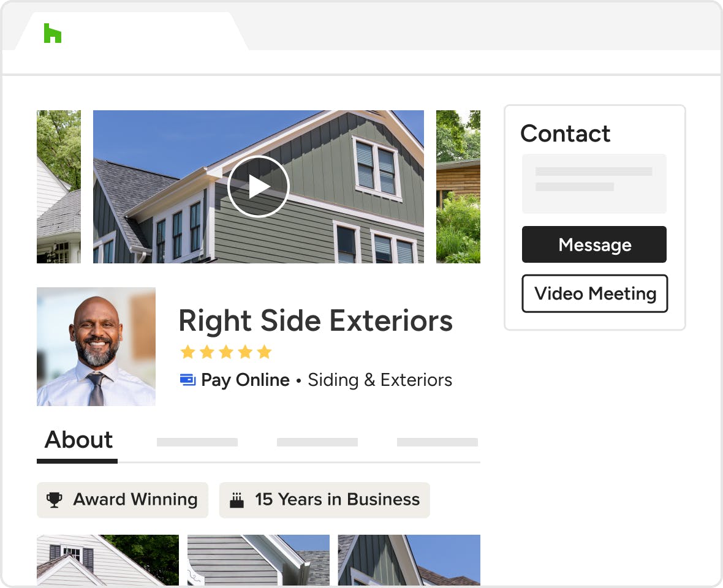The width and height of the screenshot is (723, 588).
Task: Open the third placeholder tab in profile navigation
Action: click(317, 442)
